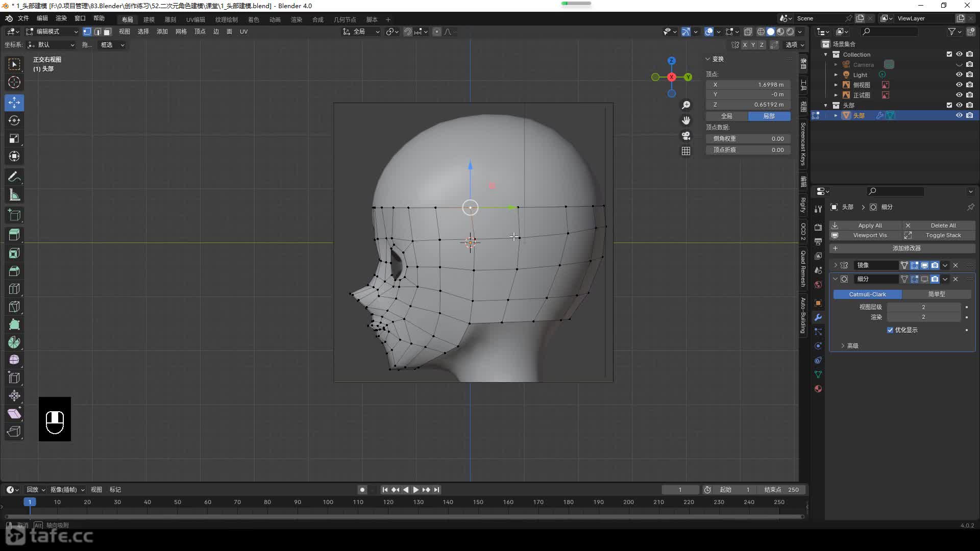Select the Select Box tool
The height and width of the screenshot is (551, 980).
tap(14, 64)
